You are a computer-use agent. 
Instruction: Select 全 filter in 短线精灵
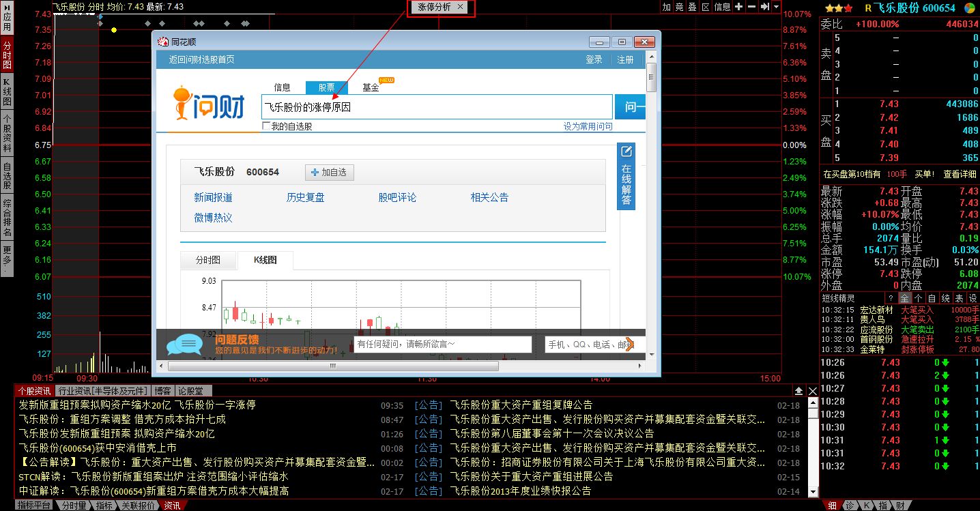click(904, 299)
